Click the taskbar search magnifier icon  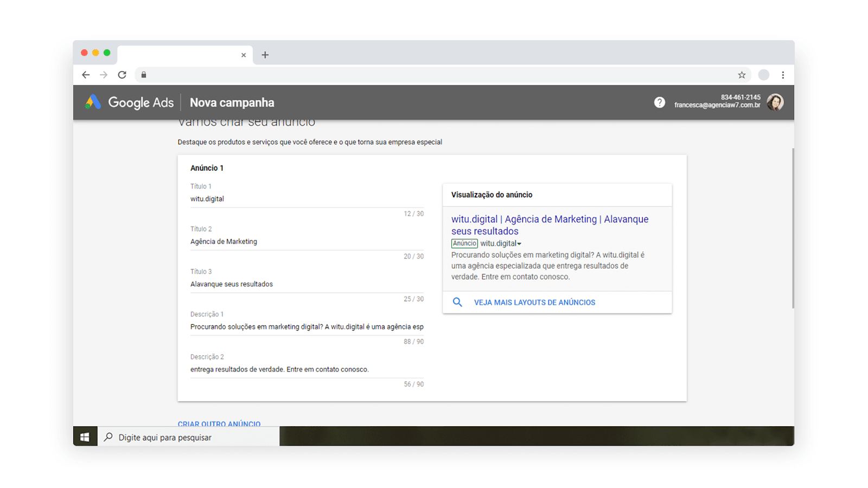[x=108, y=437]
